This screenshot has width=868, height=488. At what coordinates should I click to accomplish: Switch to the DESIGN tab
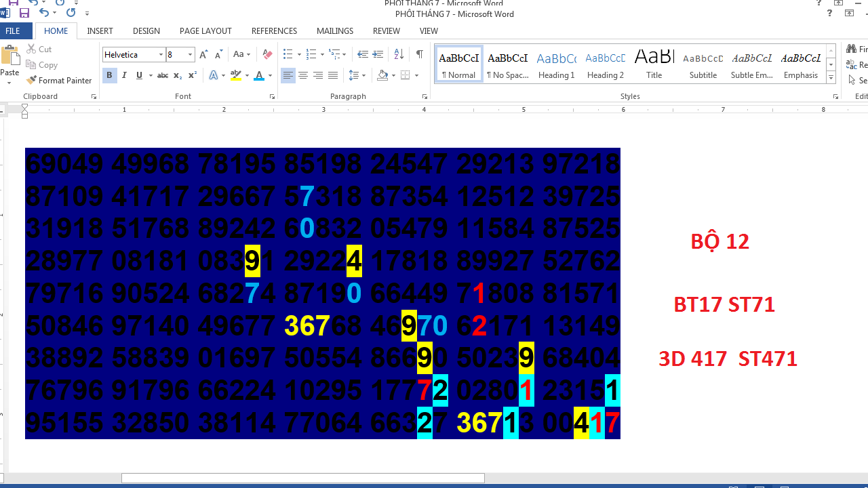[x=146, y=31]
